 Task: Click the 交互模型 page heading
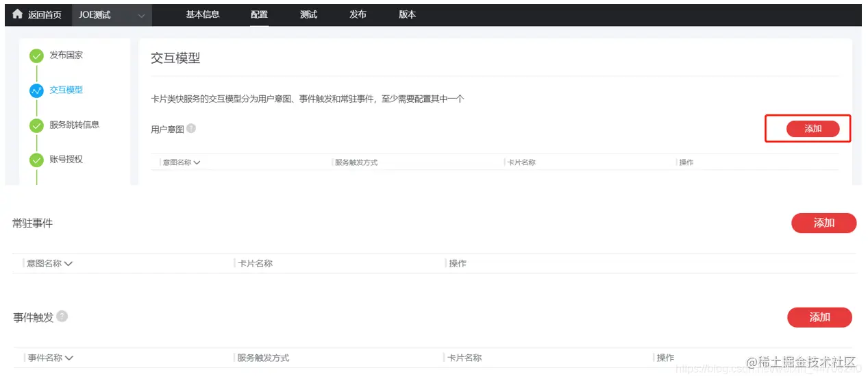tap(175, 58)
